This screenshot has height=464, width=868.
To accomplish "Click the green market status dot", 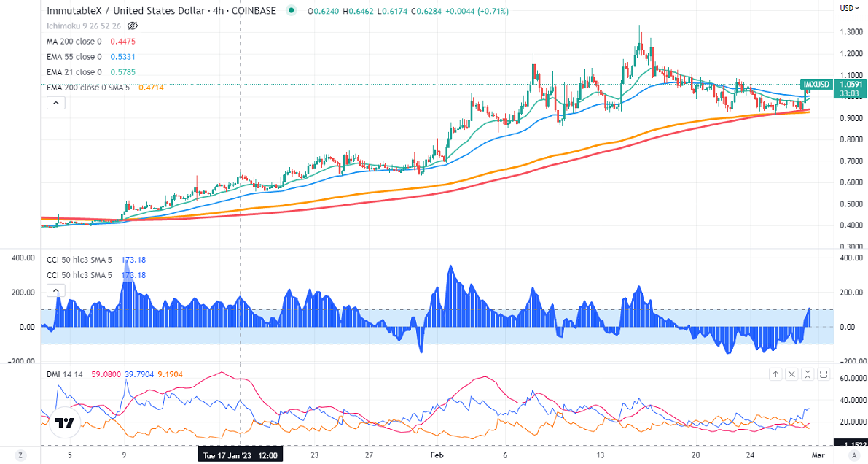I will pos(292,11).
